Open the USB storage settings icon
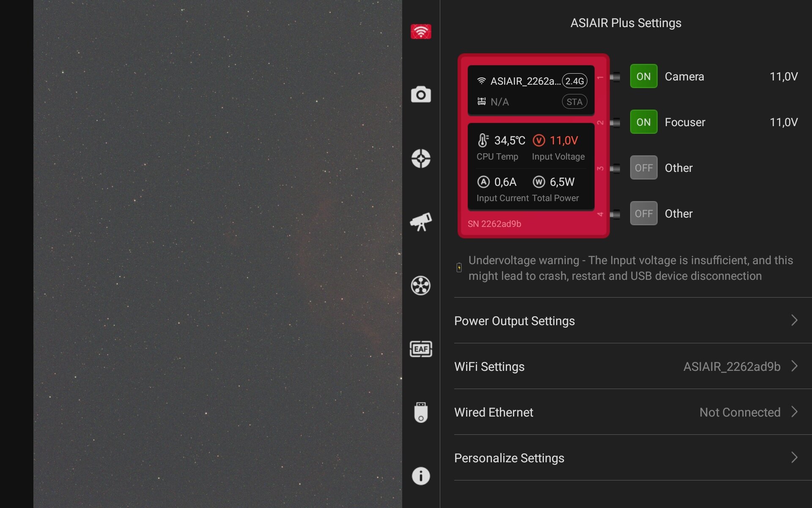This screenshot has height=508, width=812. 421,412
